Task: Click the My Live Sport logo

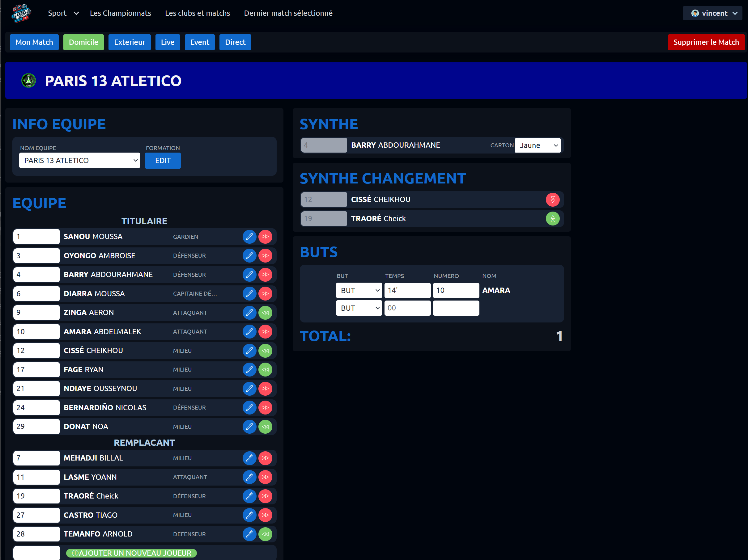Action: coord(21,13)
